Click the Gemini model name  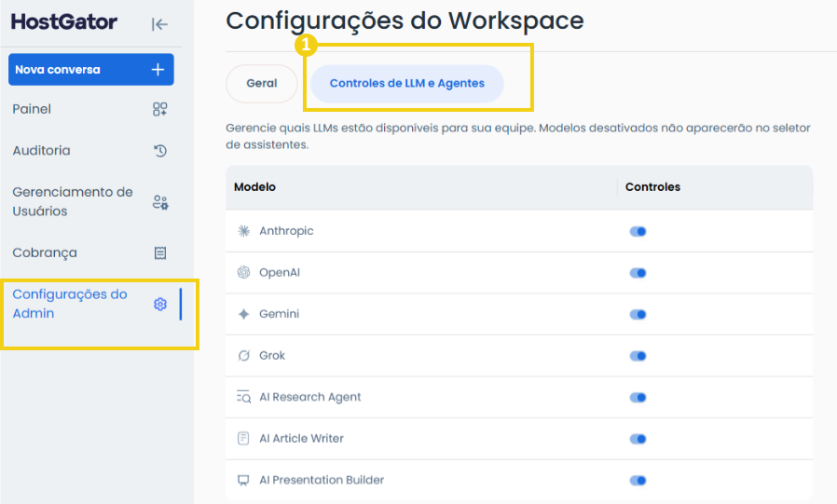pos(280,314)
